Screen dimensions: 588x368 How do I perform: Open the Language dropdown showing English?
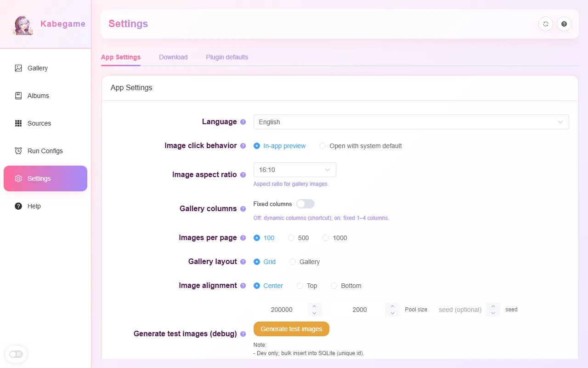click(x=411, y=122)
